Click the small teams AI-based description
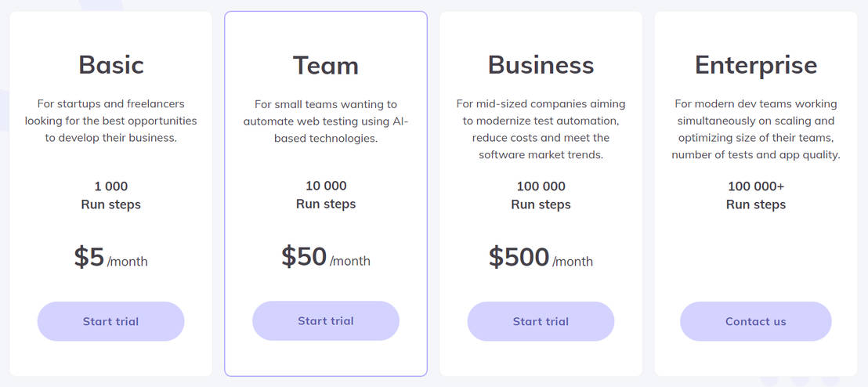The width and height of the screenshot is (868, 387). (x=325, y=121)
